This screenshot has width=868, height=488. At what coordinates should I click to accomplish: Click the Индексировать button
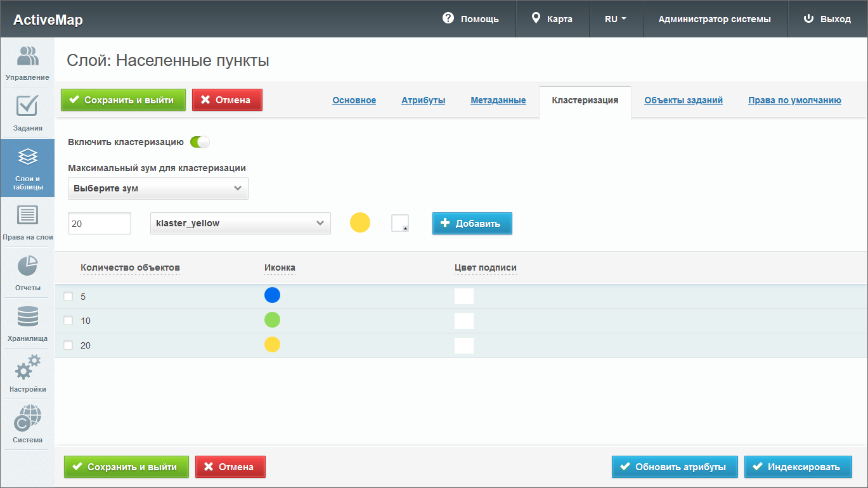[x=798, y=467]
